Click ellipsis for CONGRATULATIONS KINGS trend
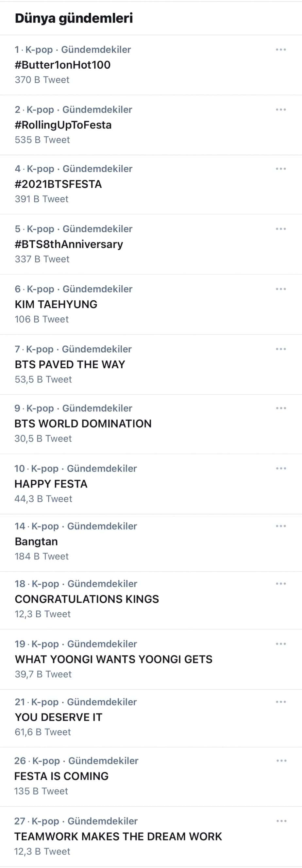 281,584
